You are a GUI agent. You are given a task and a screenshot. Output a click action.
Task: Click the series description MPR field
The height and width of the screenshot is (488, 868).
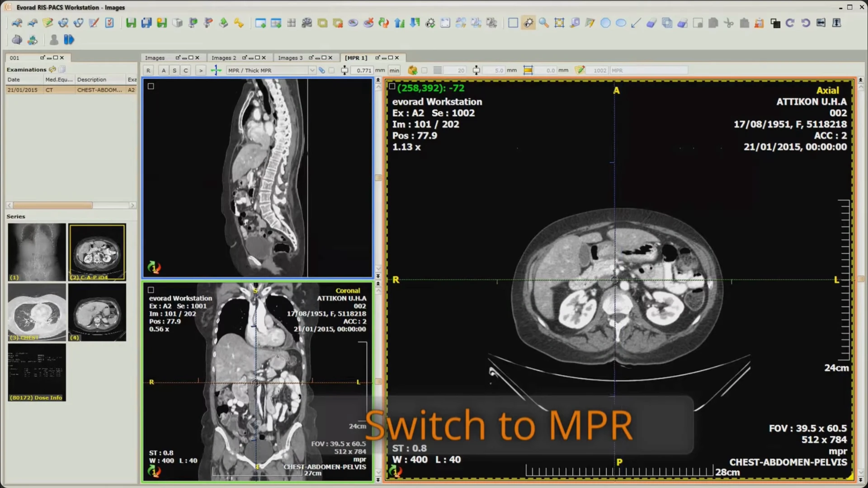click(649, 70)
